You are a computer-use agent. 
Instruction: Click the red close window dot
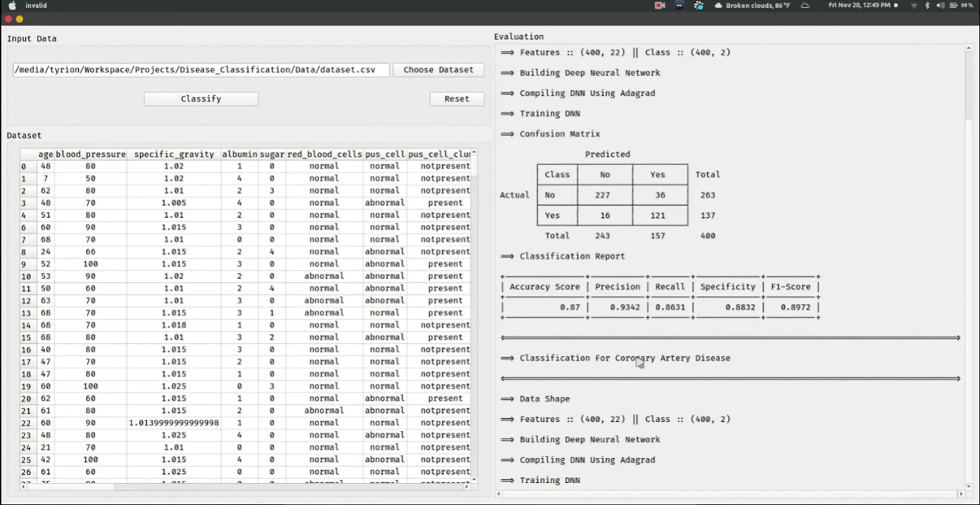pos(8,19)
